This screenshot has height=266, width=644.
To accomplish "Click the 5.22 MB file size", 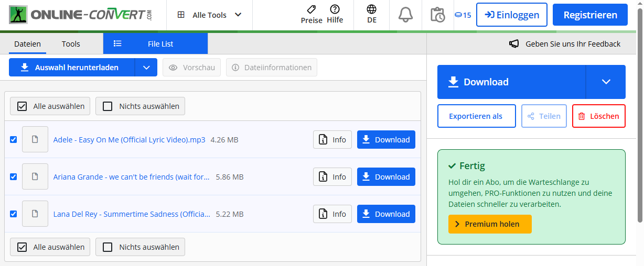I will coord(230,214).
